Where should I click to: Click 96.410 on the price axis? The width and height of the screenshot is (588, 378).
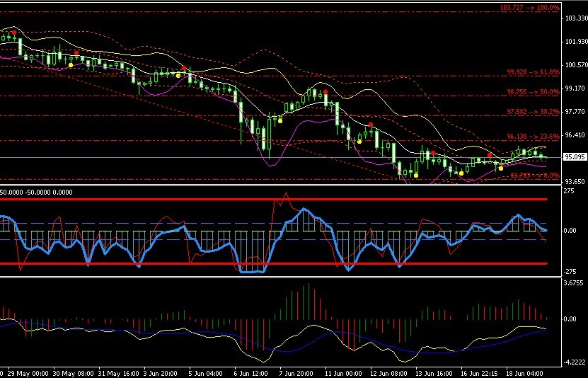575,135
